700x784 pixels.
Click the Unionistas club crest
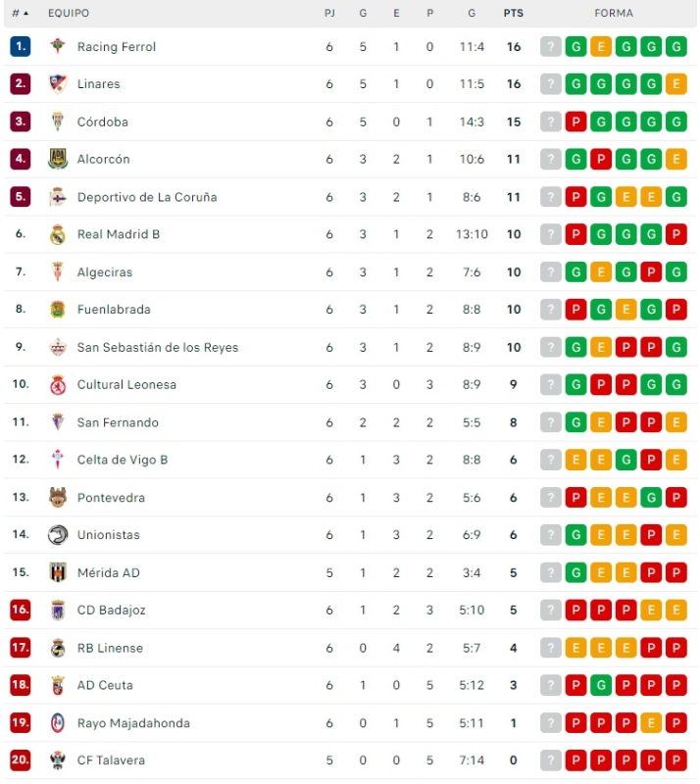point(58,535)
